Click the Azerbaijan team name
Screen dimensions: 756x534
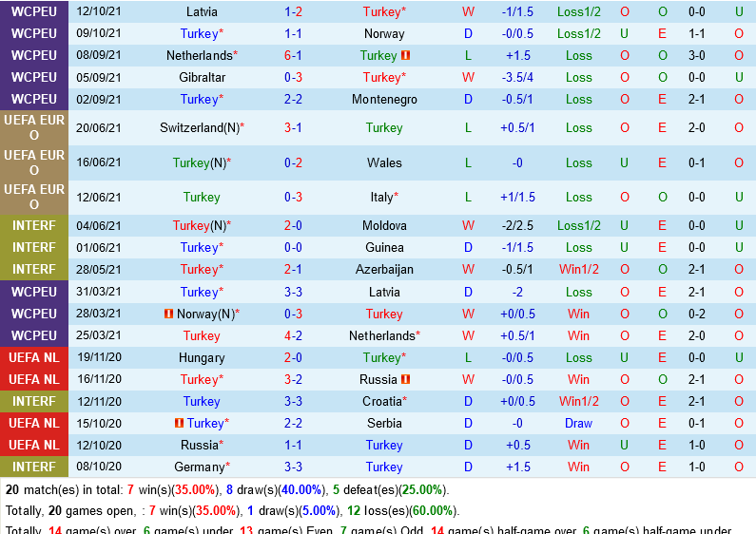click(384, 270)
